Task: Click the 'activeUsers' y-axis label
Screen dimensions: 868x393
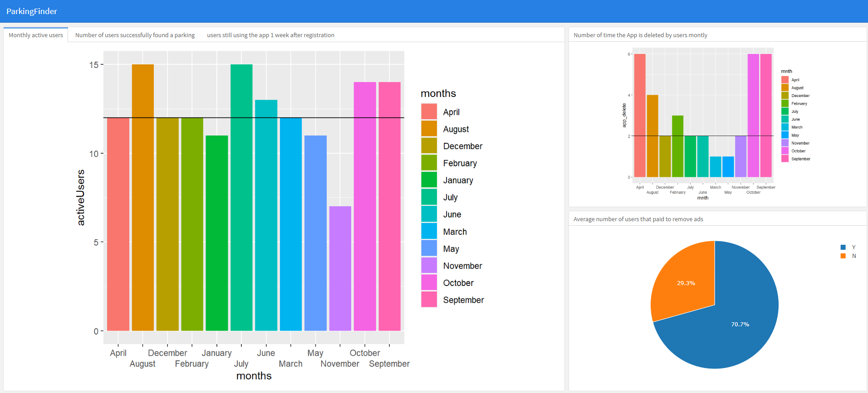Action: (x=81, y=198)
